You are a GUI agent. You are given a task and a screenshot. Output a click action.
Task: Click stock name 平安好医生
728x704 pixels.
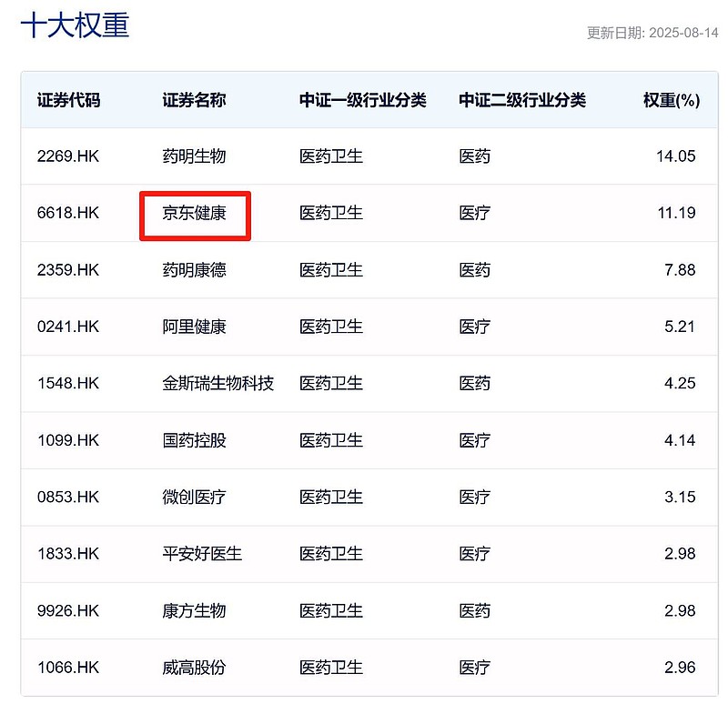coord(202,554)
